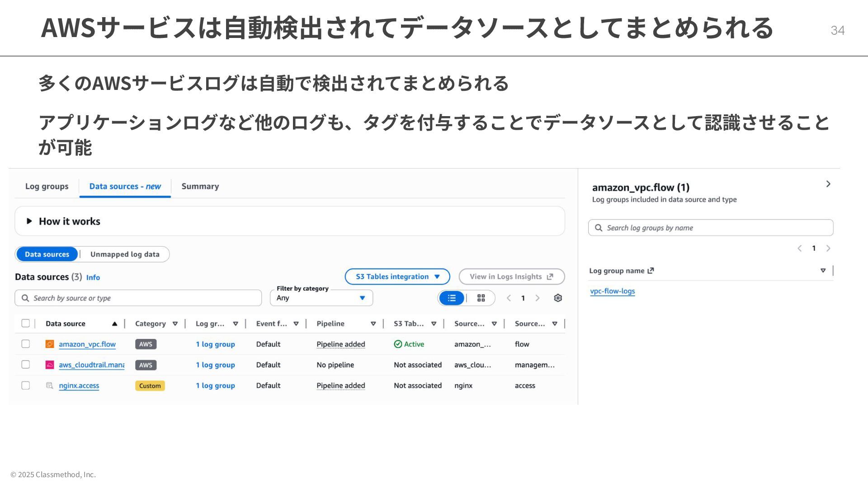This screenshot has width=868, height=488.
Task: Open the Filter by category dropdown
Action: click(321, 298)
